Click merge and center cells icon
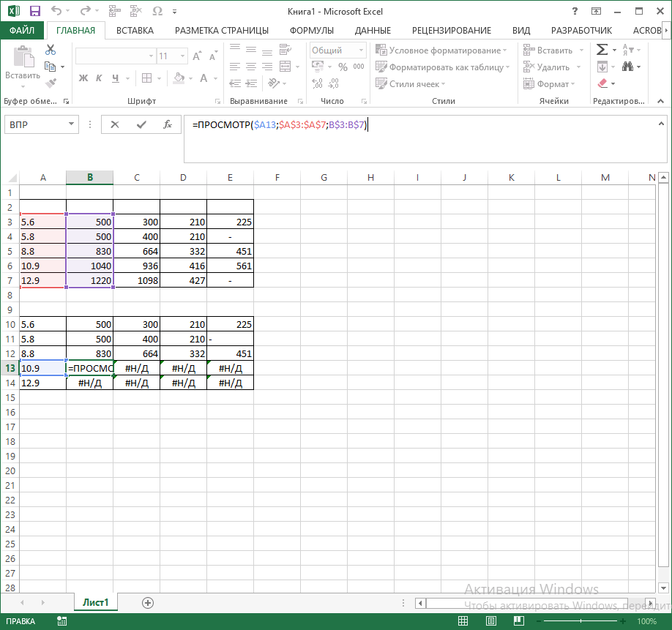Image resolution: width=672 pixels, height=630 pixels. click(285, 67)
